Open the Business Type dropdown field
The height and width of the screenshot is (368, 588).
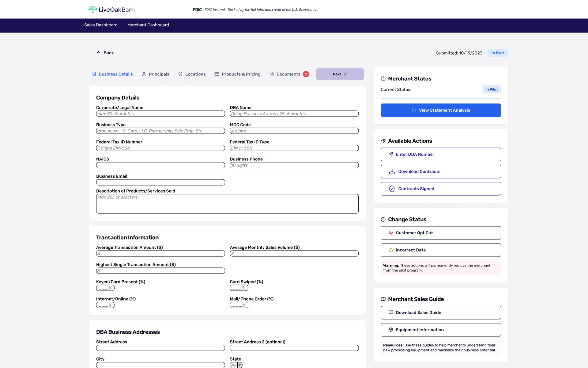tap(160, 131)
